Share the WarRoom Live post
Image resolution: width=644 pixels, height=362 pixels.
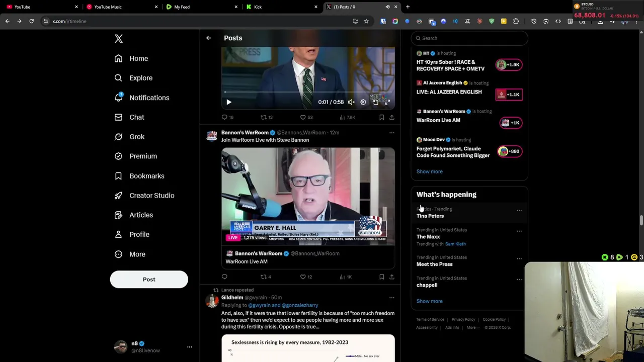click(392, 277)
